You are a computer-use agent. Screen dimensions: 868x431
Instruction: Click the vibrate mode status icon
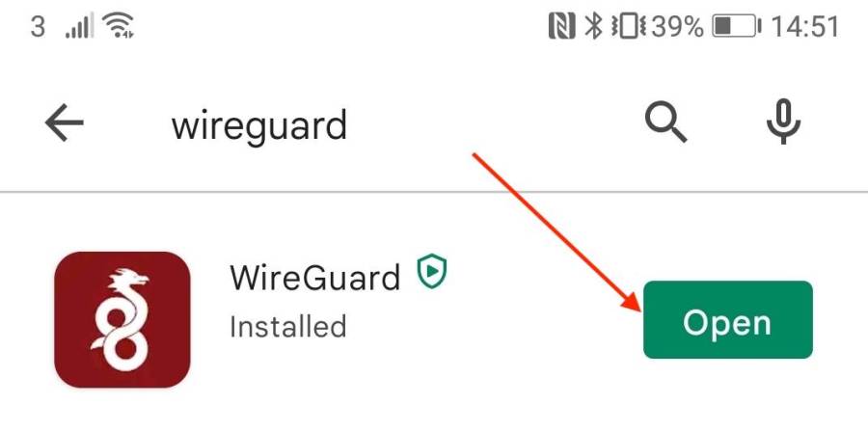pyautogui.click(x=628, y=26)
